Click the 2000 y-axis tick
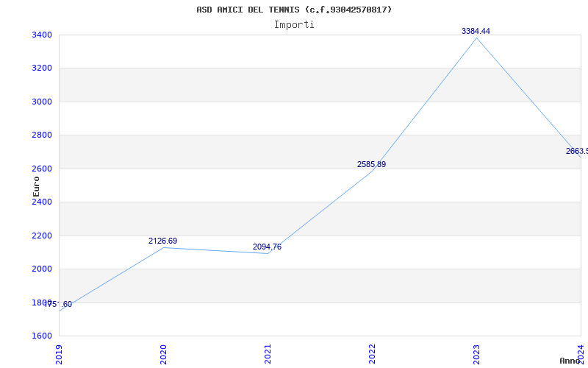This screenshot has height=368, width=588. point(42,269)
